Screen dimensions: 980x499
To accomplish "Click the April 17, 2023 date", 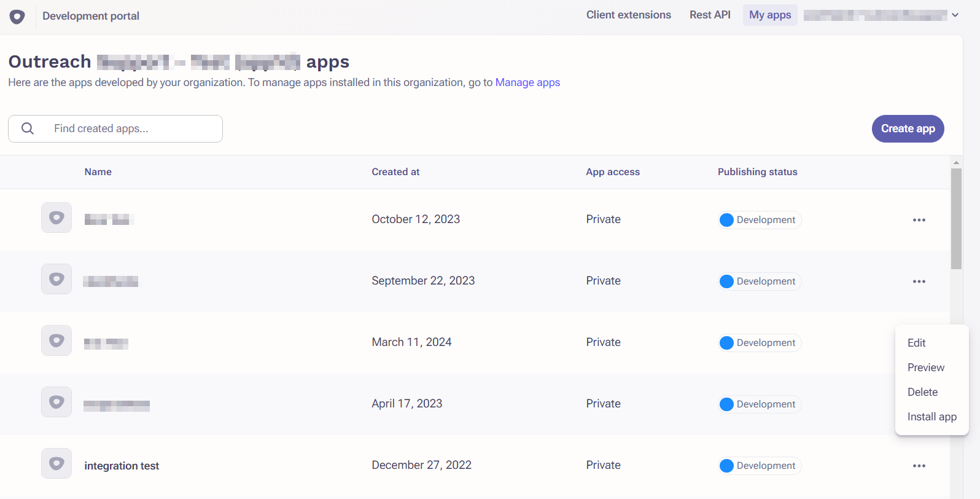I will [407, 404].
